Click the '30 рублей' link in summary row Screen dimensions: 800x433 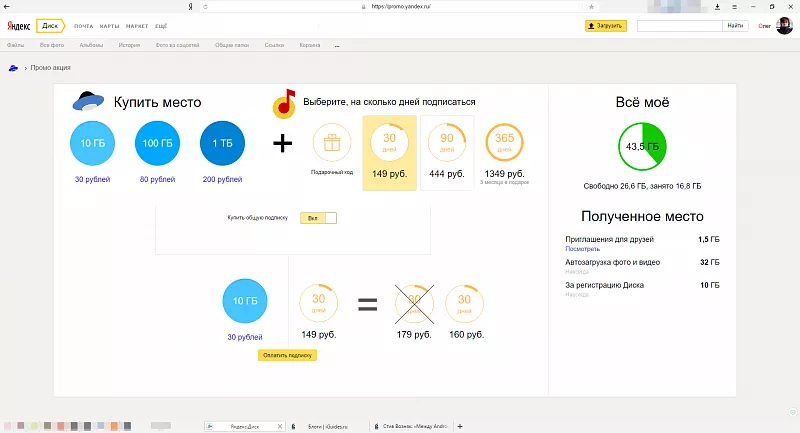245,337
